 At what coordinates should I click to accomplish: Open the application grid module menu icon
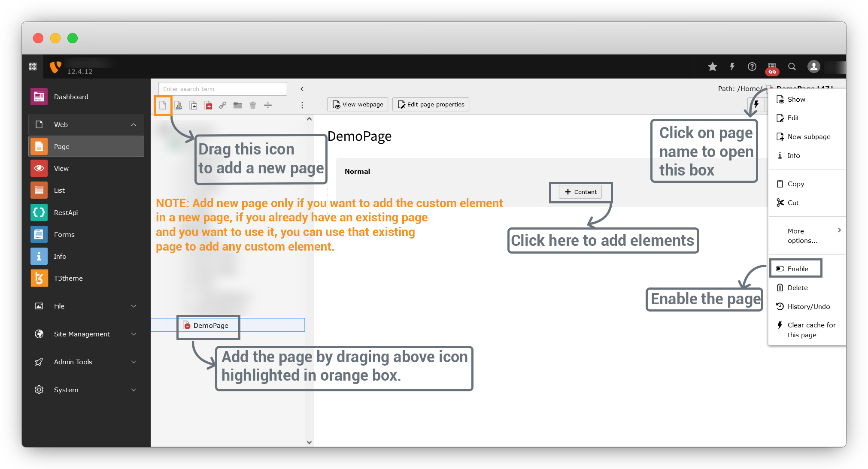(x=33, y=67)
